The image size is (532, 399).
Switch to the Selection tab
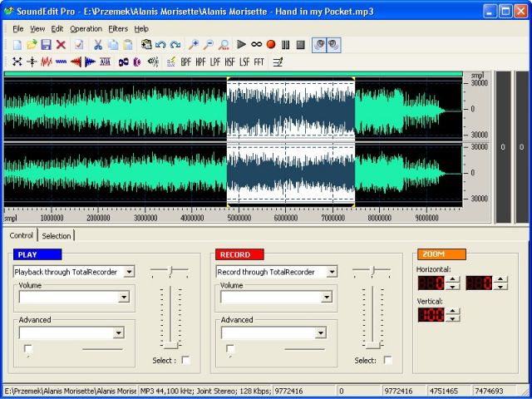[x=57, y=236]
